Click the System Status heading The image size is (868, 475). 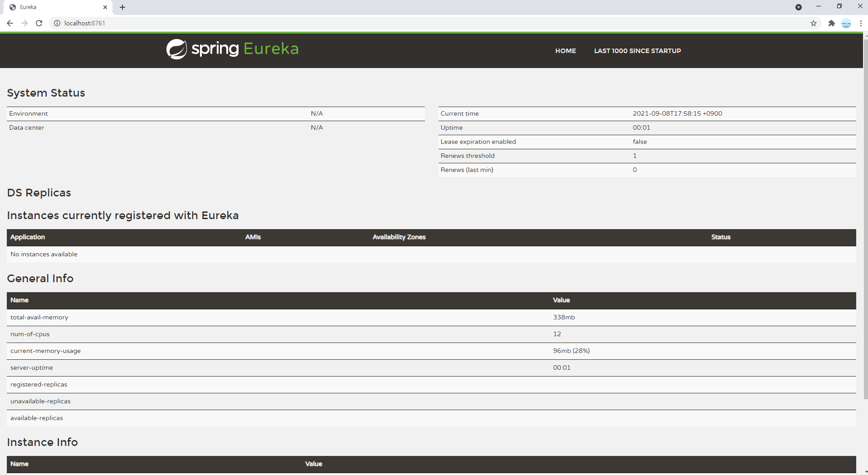click(x=46, y=93)
